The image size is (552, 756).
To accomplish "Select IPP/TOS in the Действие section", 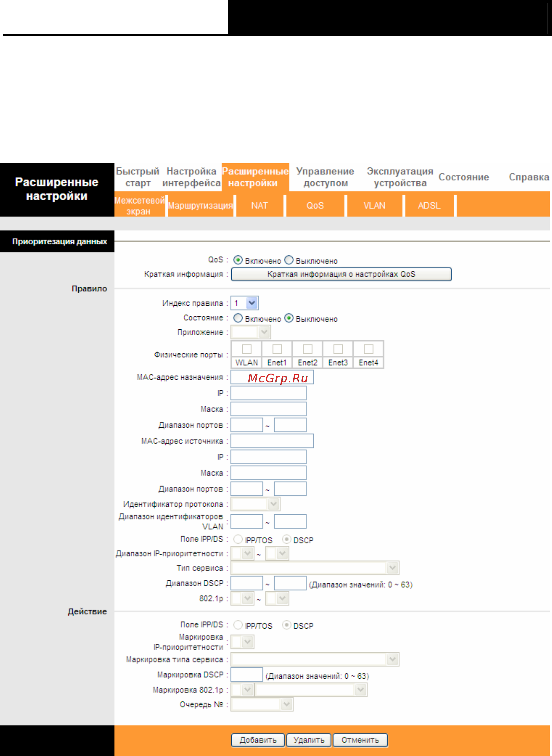I will pos(238,625).
